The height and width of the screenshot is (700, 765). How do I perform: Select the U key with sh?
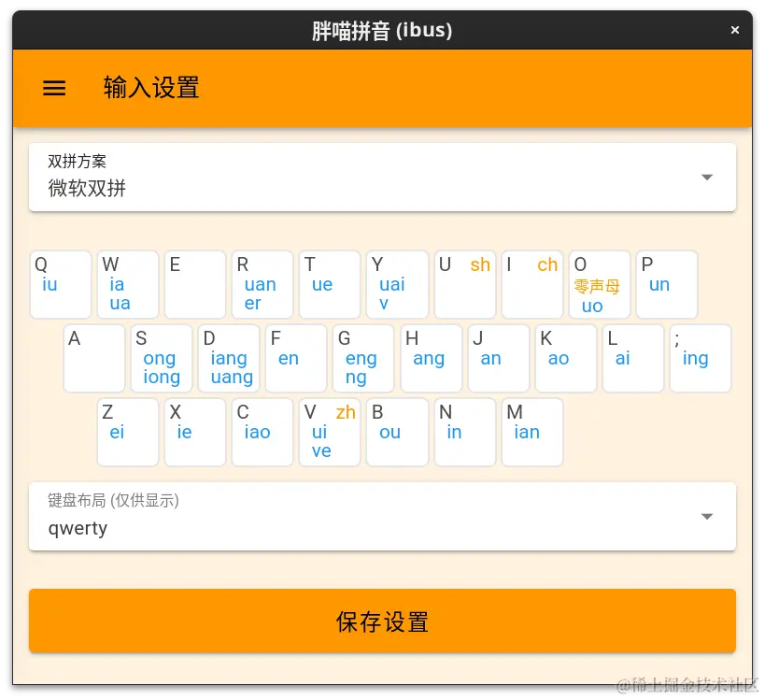pos(465,285)
